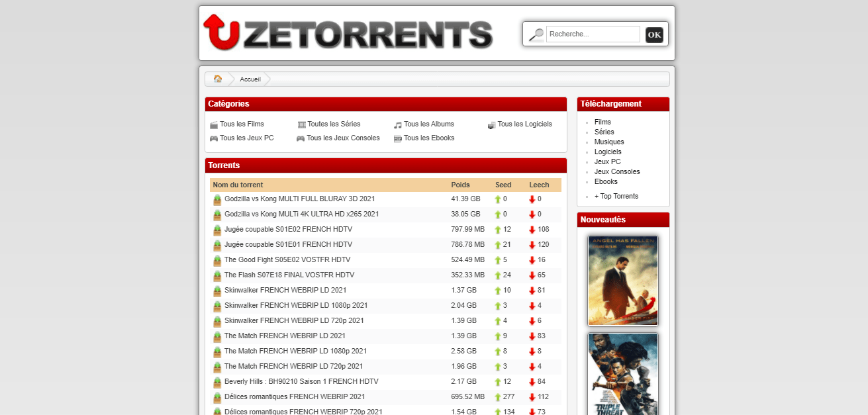Click the magnifying glass search icon
The image size is (868, 415).
536,34
